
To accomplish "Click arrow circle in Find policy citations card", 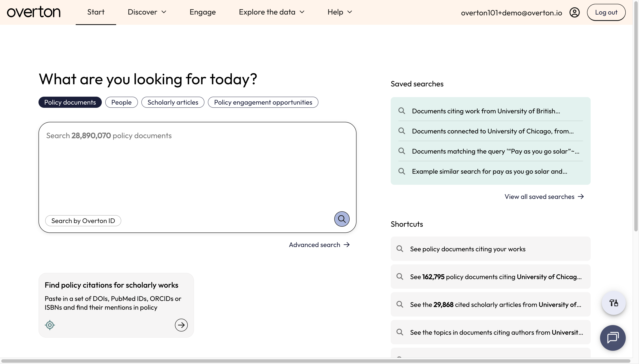I will 181,325.
